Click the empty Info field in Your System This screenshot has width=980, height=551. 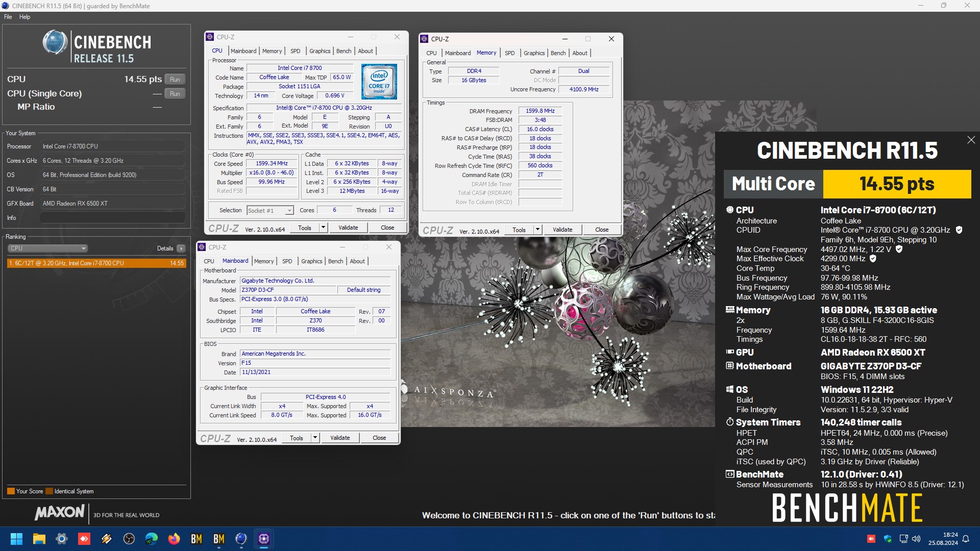pyautogui.click(x=112, y=218)
